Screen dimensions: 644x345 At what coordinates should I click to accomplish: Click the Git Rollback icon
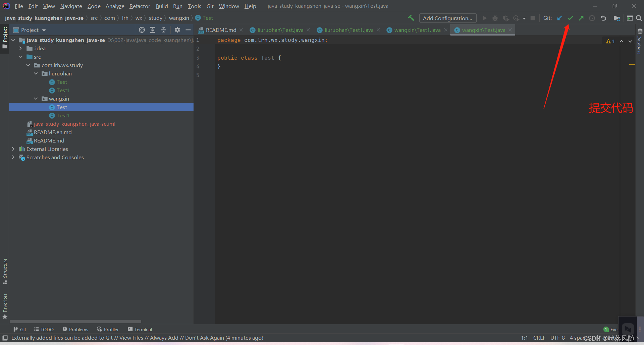pos(603,18)
